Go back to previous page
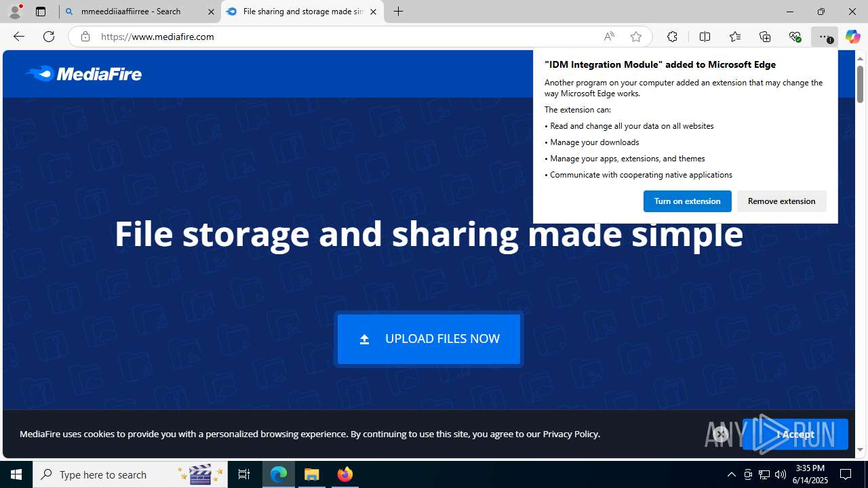Viewport: 868px width, 488px height. pyautogui.click(x=19, y=37)
